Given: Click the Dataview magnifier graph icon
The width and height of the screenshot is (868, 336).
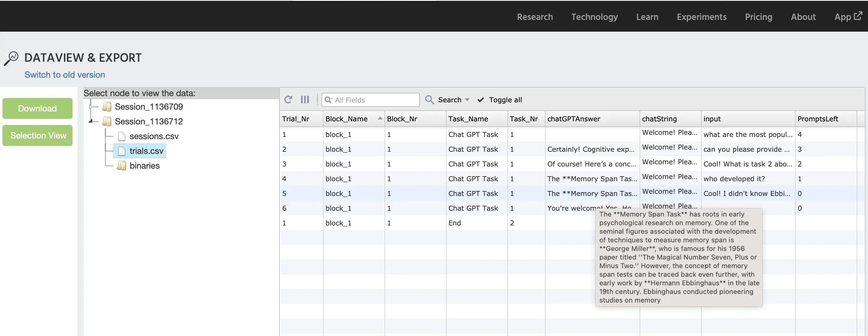Looking at the screenshot, I should tap(11, 59).
